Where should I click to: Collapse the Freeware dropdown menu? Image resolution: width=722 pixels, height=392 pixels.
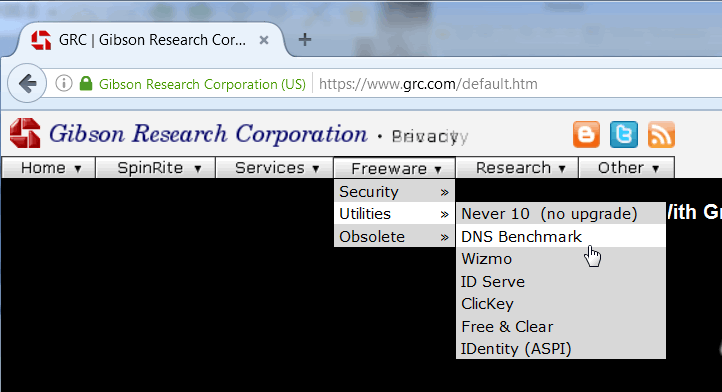coord(394,168)
